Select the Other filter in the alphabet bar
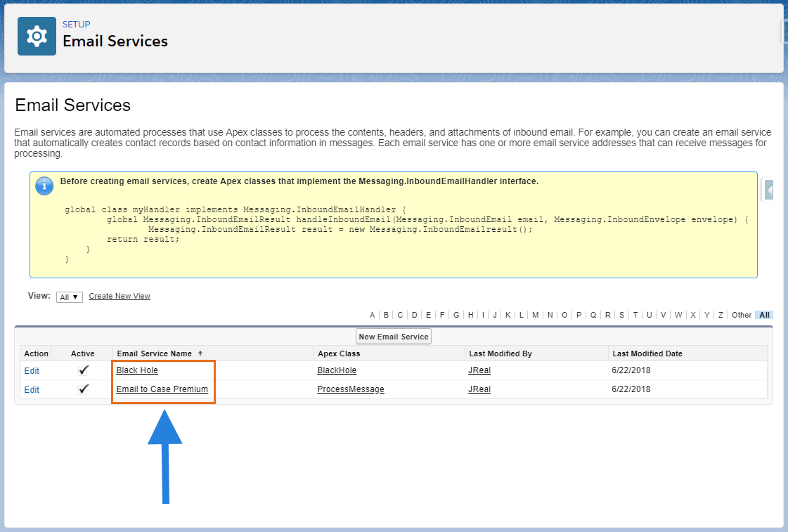Image resolution: width=788 pixels, height=532 pixels. (x=742, y=315)
